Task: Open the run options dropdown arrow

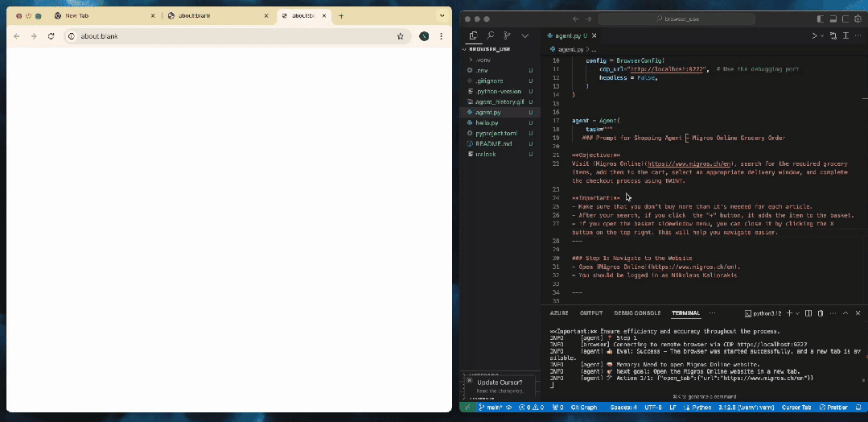Action: 822,35
